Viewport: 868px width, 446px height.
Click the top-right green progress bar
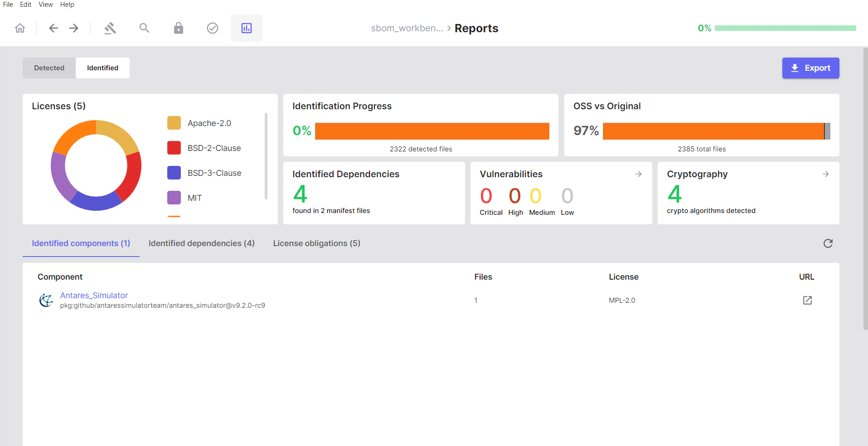pos(785,28)
